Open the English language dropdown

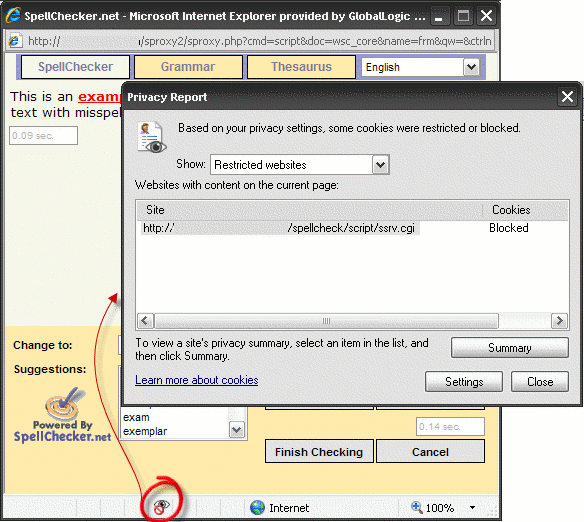472,67
